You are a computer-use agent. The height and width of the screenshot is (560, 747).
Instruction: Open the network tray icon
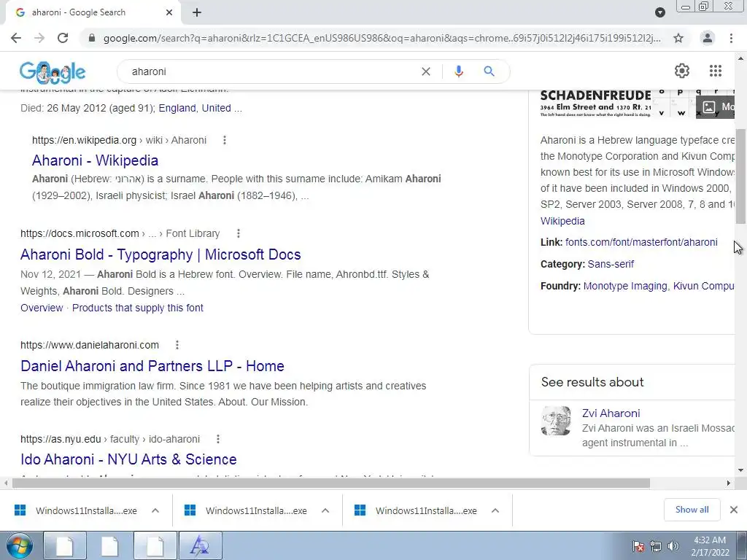[x=656, y=546]
